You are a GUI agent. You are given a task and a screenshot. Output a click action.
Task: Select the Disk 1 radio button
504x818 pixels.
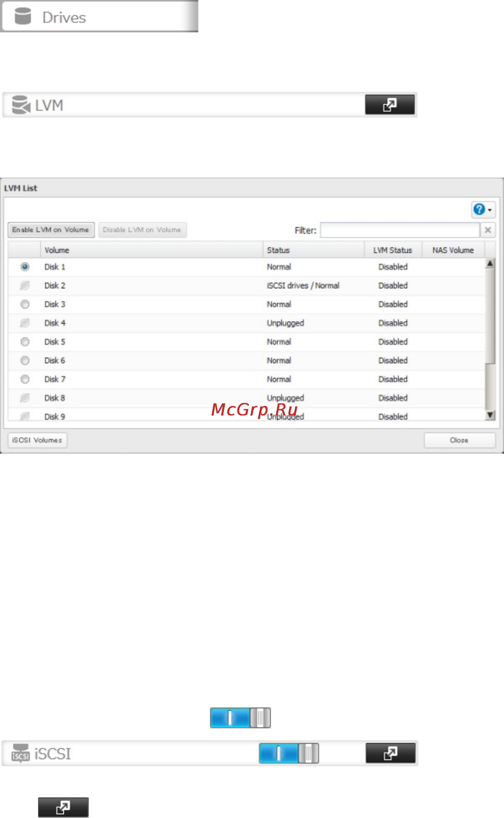click(25, 267)
